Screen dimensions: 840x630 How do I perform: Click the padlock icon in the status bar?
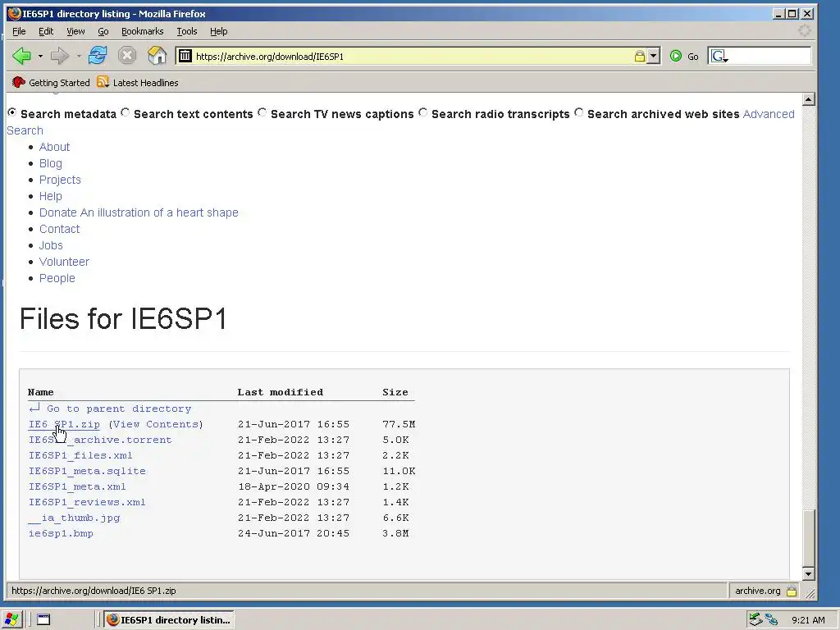792,591
